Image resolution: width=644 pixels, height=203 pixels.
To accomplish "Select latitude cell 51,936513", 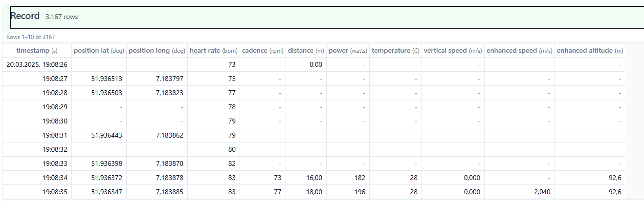I will click(x=99, y=79).
